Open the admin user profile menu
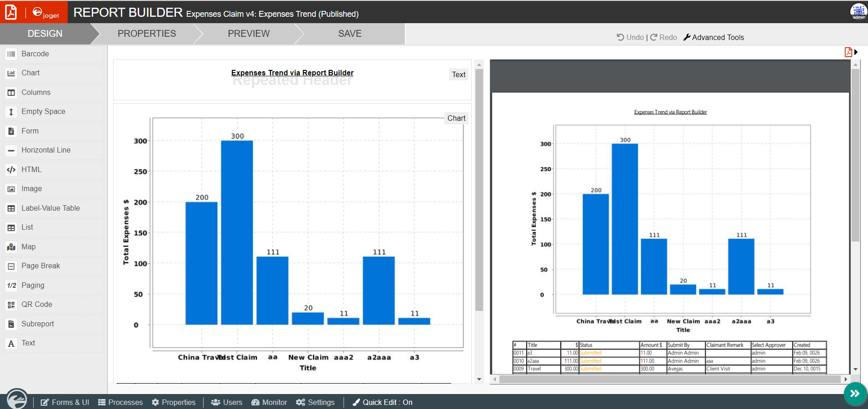868x409 pixels. (858, 12)
